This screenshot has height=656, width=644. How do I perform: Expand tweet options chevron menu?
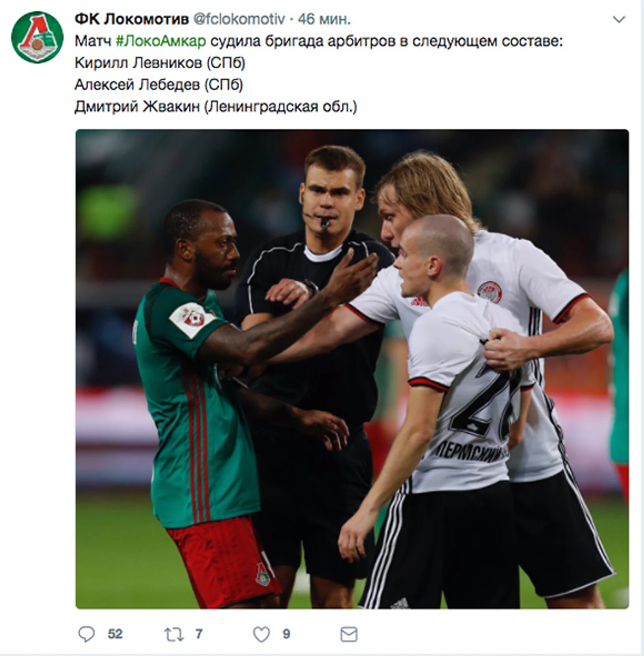[x=619, y=19]
